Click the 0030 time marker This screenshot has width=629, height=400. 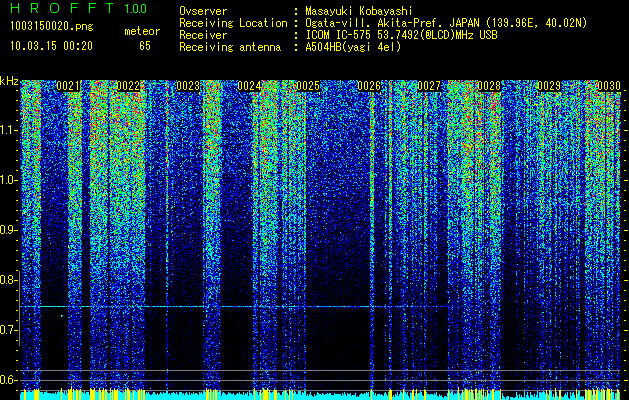pos(609,86)
